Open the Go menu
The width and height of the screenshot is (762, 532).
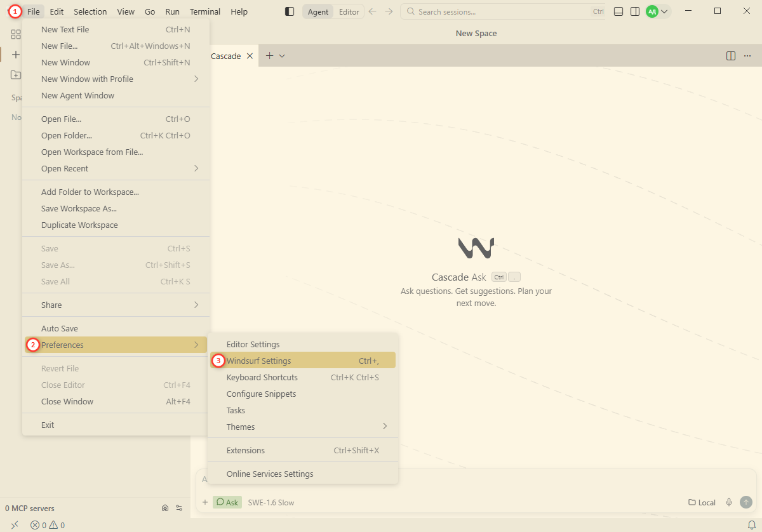pos(150,11)
